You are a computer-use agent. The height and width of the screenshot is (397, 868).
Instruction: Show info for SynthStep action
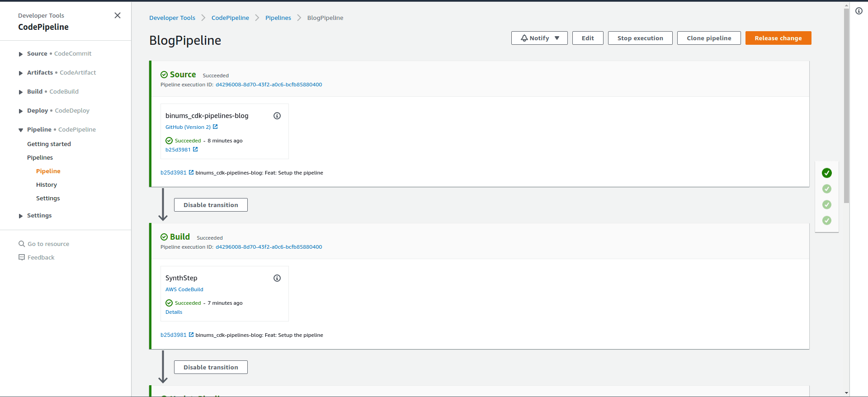(277, 278)
